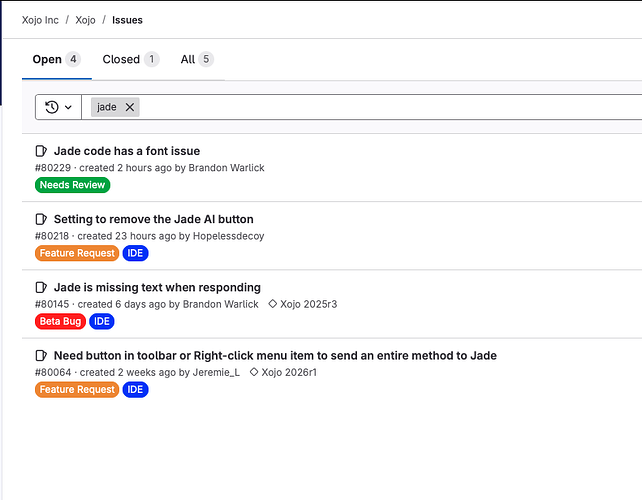Open issue Jade is missing text when responding
Image resolution: width=642 pixels, height=500 pixels.
point(157,287)
